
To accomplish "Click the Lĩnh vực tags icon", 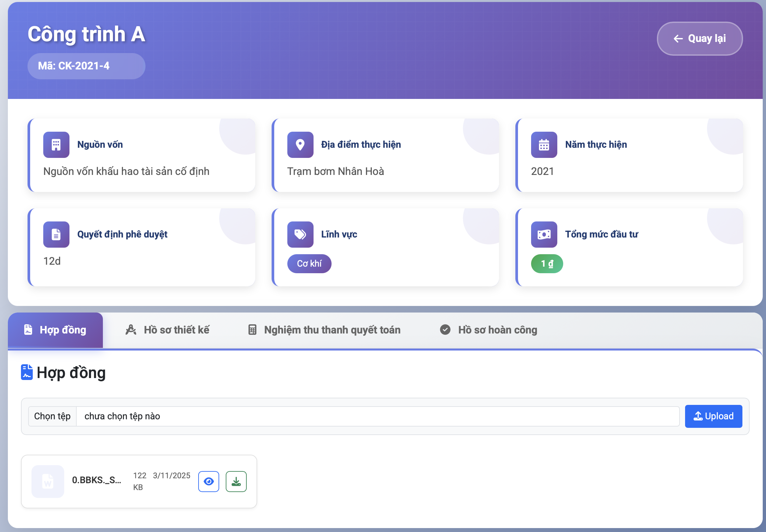I will point(300,234).
